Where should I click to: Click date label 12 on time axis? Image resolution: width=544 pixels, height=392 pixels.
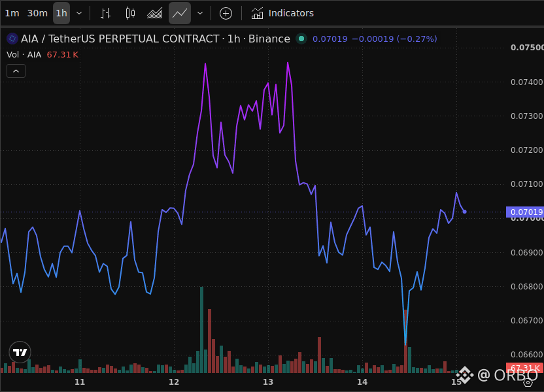coord(174,382)
